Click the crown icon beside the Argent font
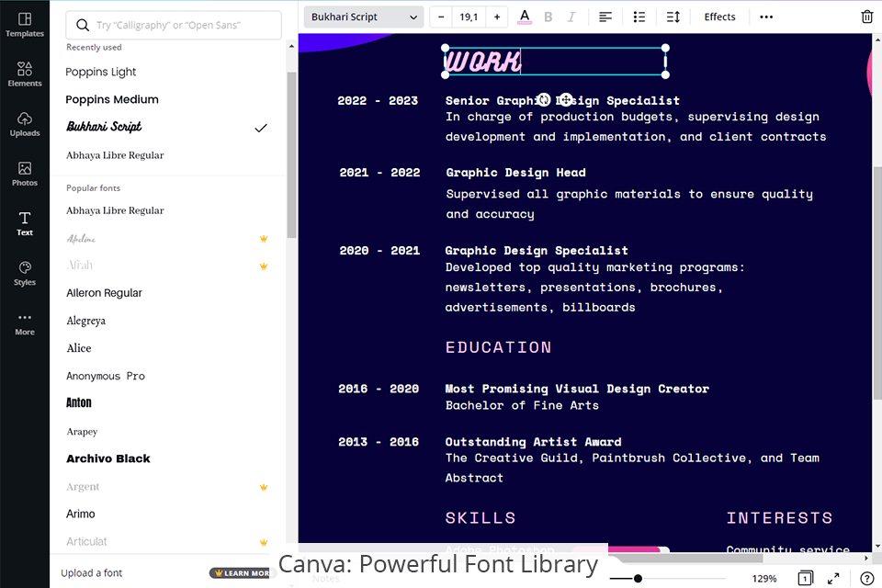Image resolution: width=882 pixels, height=588 pixels. (264, 487)
